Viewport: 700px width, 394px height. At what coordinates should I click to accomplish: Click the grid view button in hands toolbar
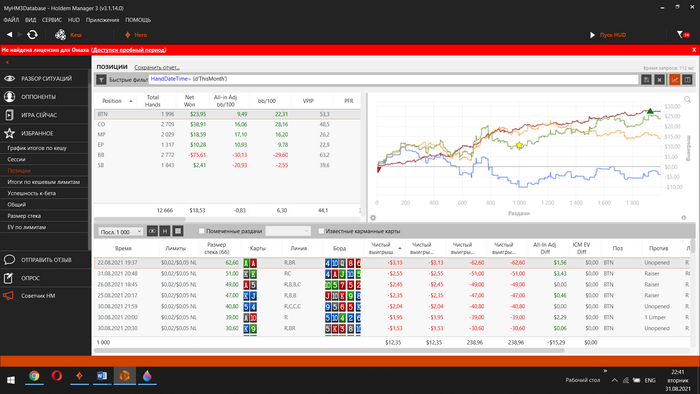[178, 231]
